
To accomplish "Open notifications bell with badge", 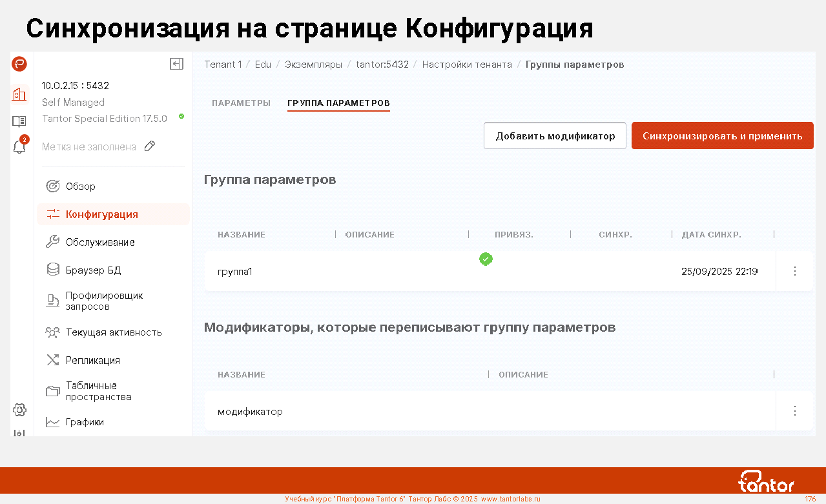I will 19,146.
